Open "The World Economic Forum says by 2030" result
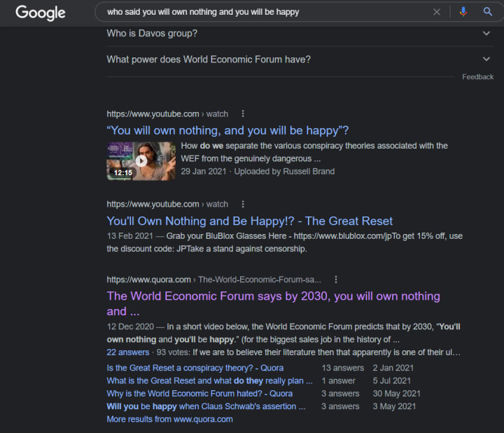504x433 pixels. tap(274, 303)
